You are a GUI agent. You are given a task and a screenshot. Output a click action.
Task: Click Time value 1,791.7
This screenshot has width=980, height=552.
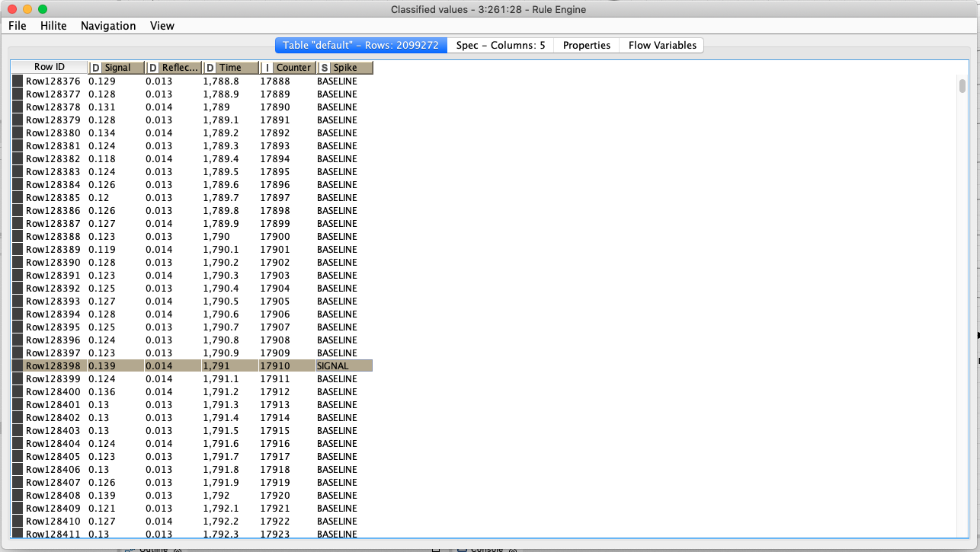pyautogui.click(x=220, y=456)
